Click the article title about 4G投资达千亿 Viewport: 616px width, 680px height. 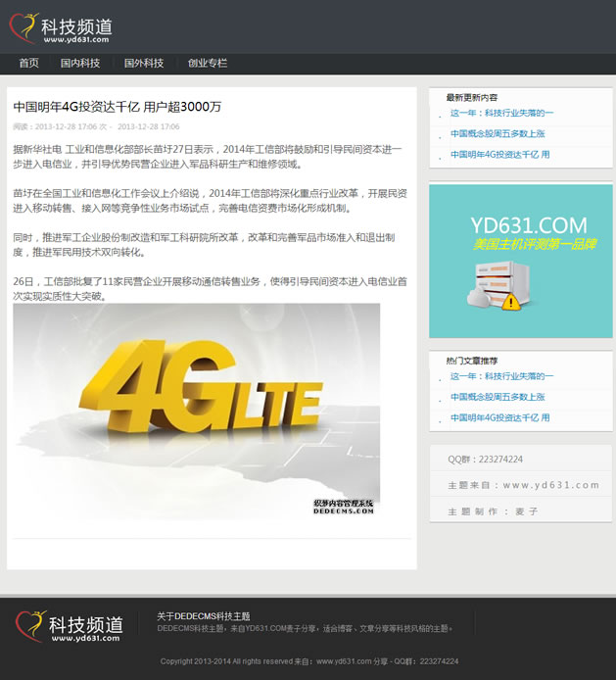pyautogui.click(x=118, y=107)
